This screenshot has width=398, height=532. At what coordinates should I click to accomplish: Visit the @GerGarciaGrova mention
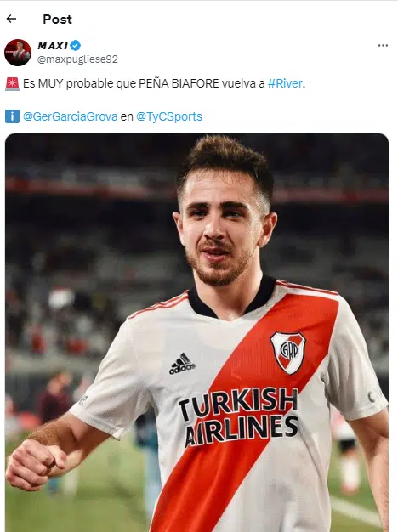71,116
